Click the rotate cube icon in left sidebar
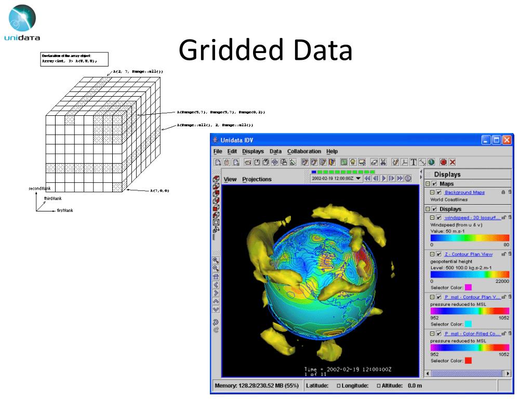Image resolution: width=532 pixels, height=399 pixels. [x=216, y=229]
